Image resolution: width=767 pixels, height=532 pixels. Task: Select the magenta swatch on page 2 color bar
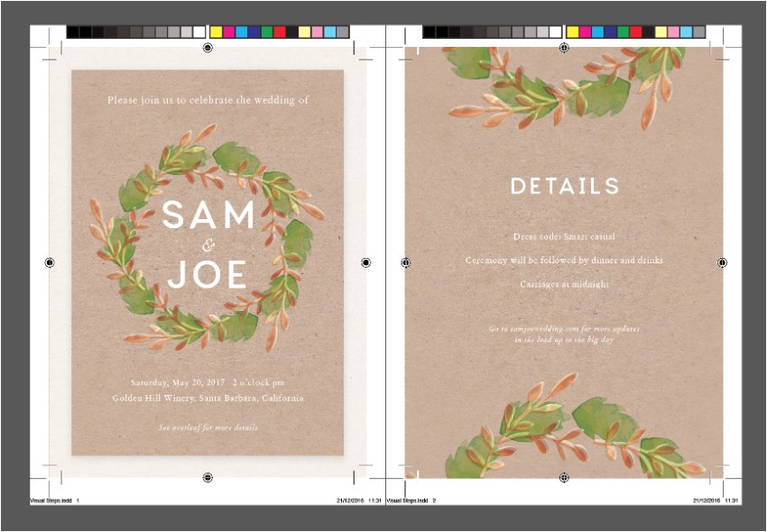[x=587, y=30]
